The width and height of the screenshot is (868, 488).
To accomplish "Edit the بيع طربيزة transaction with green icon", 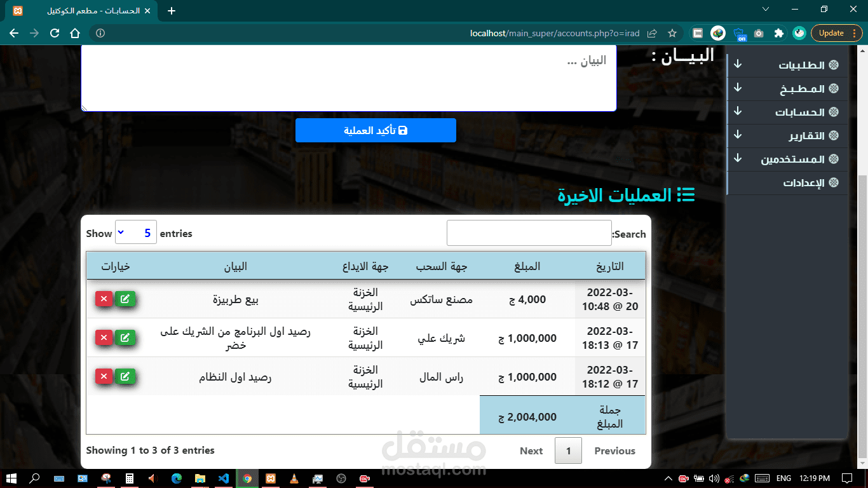I will point(125,299).
